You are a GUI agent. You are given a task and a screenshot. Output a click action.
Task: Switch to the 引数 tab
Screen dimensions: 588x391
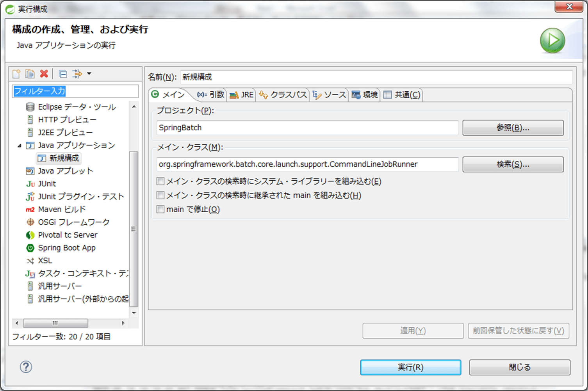point(210,95)
